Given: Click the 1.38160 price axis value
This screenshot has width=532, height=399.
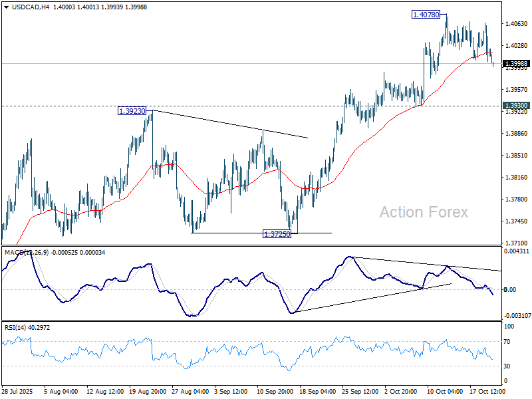Looking at the screenshot, I should point(517,177).
